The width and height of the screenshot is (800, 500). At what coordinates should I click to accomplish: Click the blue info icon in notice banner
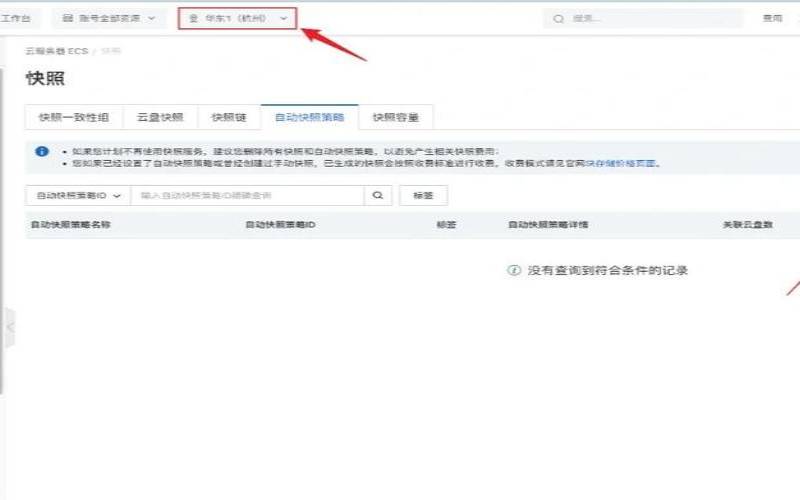[x=41, y=152]
